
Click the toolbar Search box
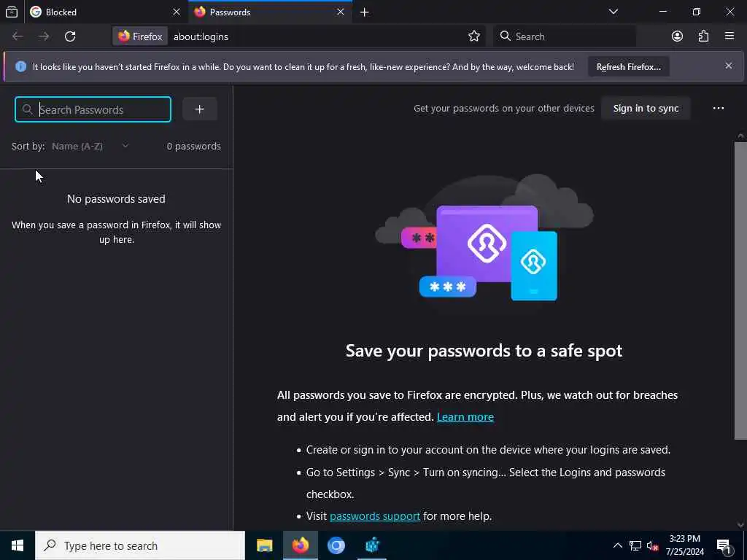pyautogui.click(x=565, y=36)
